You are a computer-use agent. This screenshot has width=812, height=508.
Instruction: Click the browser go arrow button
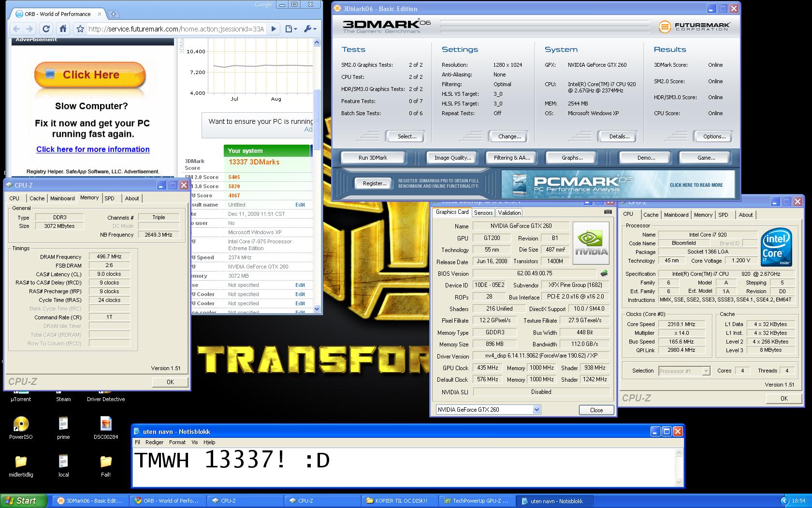pos(274,29)
